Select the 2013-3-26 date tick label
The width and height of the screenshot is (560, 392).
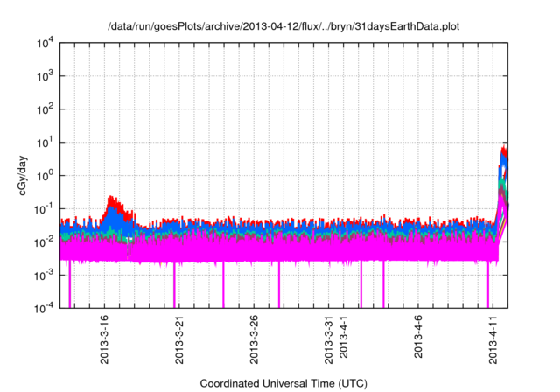[x=254, y=339]
